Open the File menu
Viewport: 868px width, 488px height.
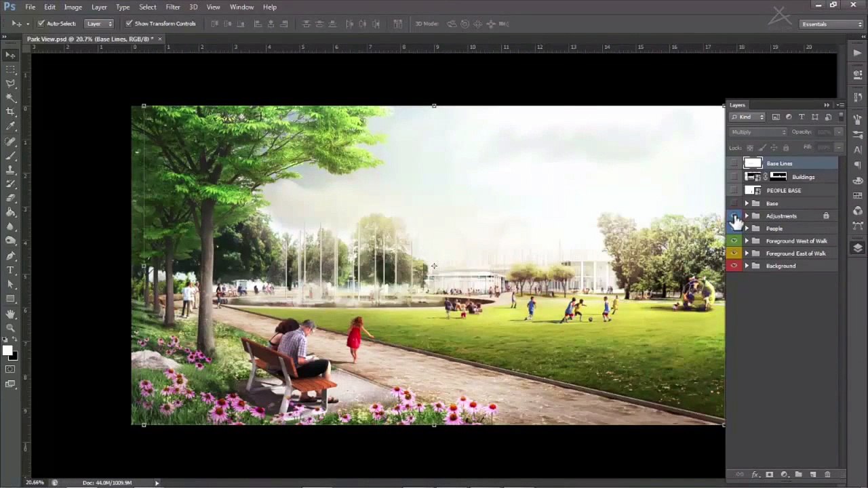coord(31,7)
